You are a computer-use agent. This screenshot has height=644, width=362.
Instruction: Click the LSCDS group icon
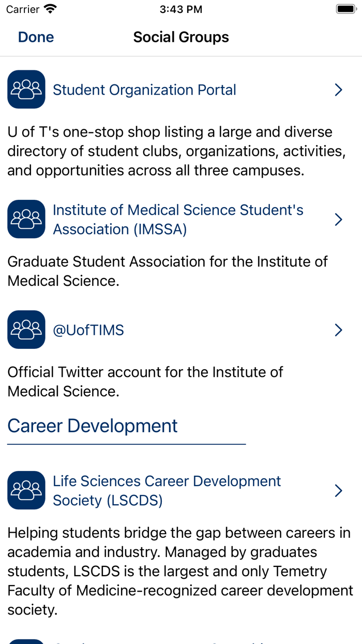tap(26, 490)
